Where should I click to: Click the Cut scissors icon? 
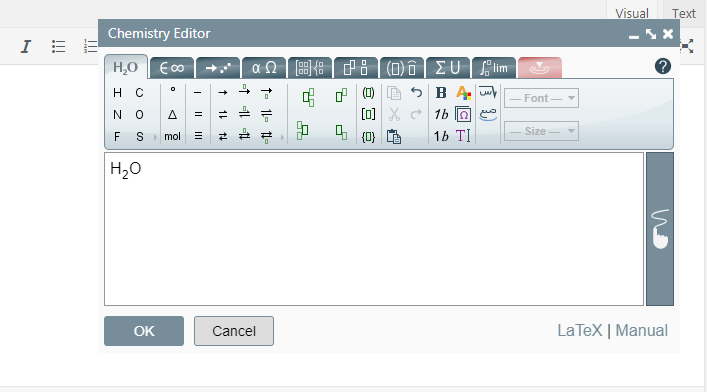coord(394,115)
